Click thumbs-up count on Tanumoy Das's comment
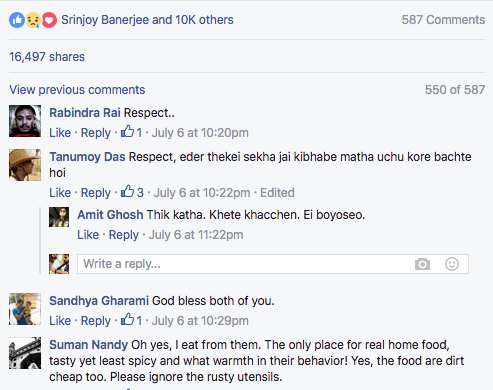493x390 pixels. [x=132, y=192]
